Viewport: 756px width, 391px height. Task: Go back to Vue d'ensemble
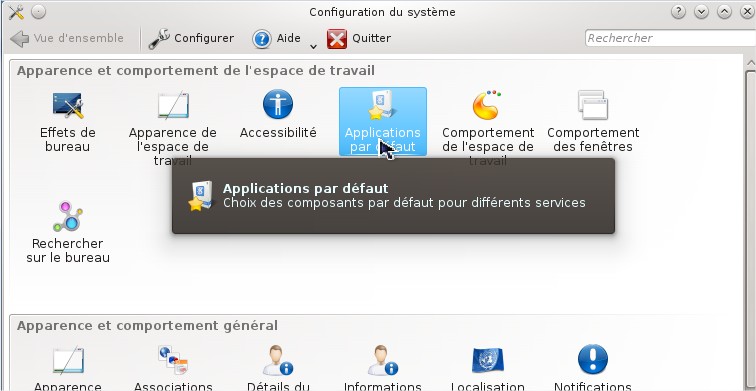coord(67,39)
